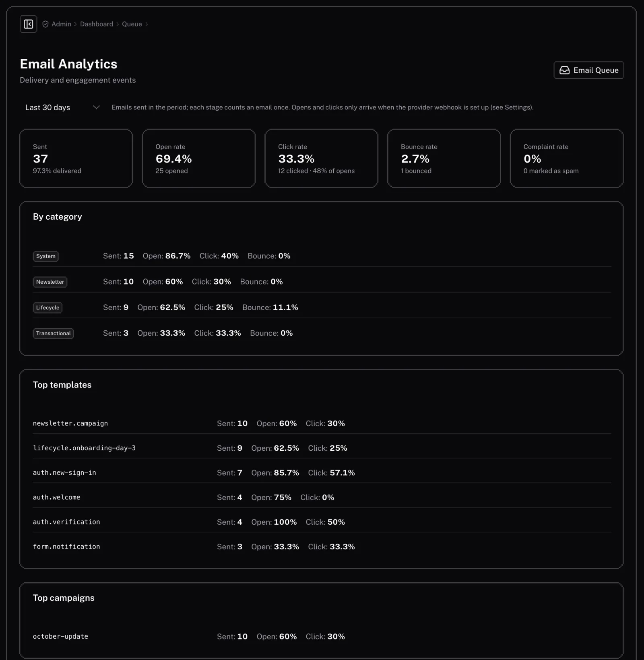Click Bounce 11.1% in Lifecycle row
This screenshot has width=644, height=660.
pyautogui.click(x=270, y=307)
